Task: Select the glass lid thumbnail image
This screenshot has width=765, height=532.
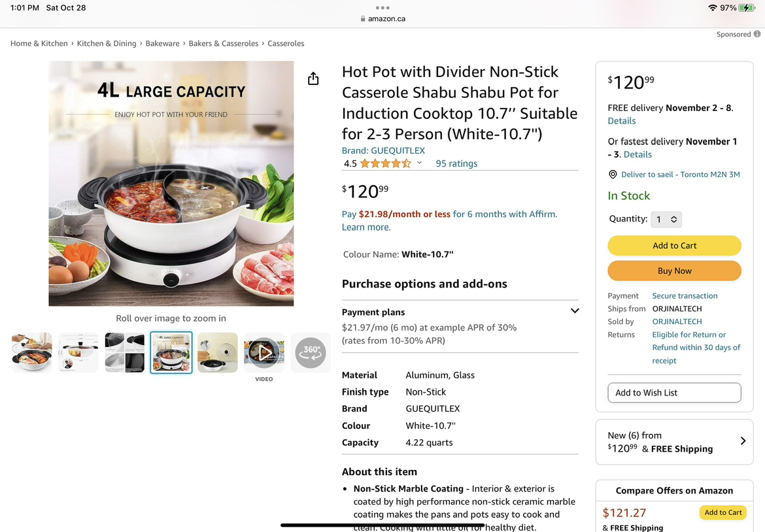Action: [218, 352]
